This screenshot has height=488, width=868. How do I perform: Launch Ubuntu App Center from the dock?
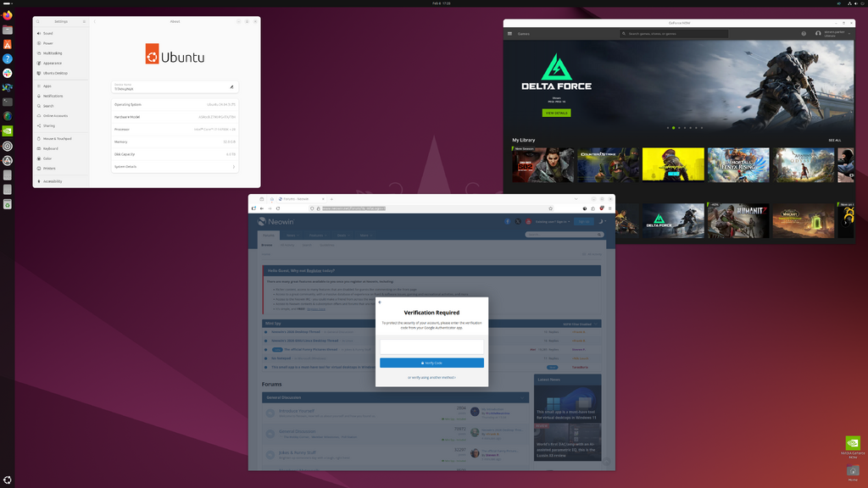[x=7, y=44]
